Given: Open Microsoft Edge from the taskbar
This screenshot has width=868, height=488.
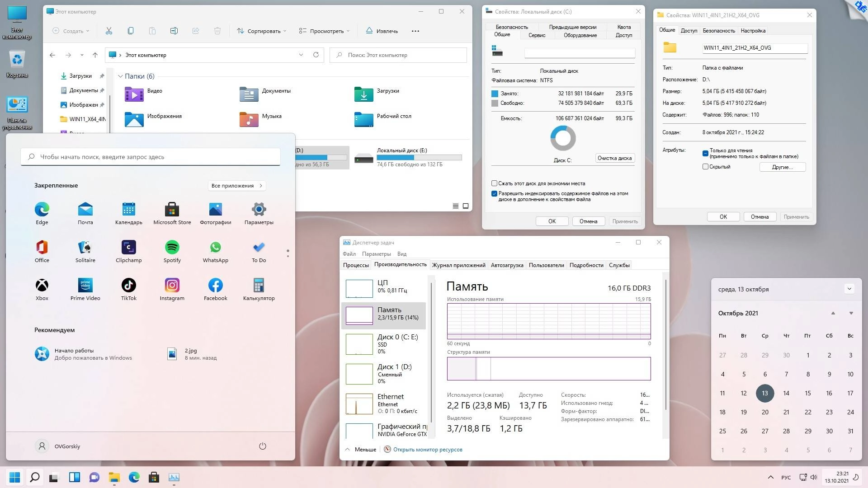Looking at the screenshot, I should 134,477.
